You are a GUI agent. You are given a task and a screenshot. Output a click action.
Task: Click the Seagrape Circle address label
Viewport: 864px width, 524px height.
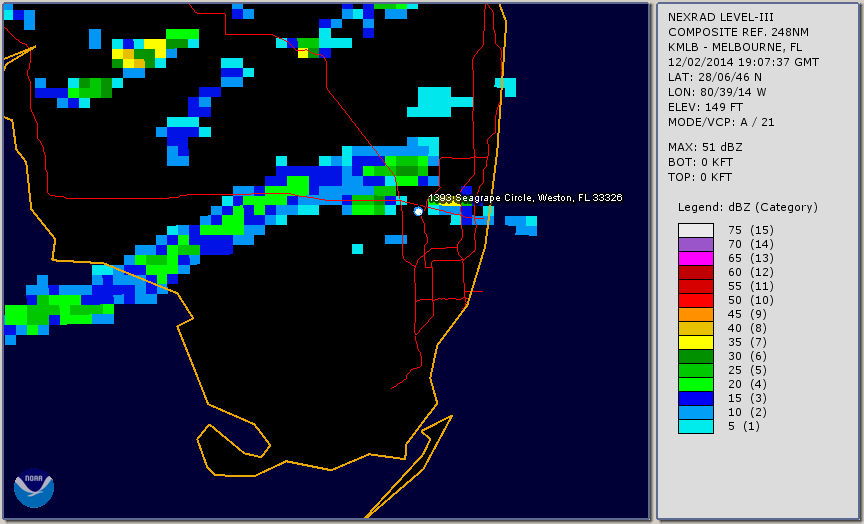coord(525,198)
